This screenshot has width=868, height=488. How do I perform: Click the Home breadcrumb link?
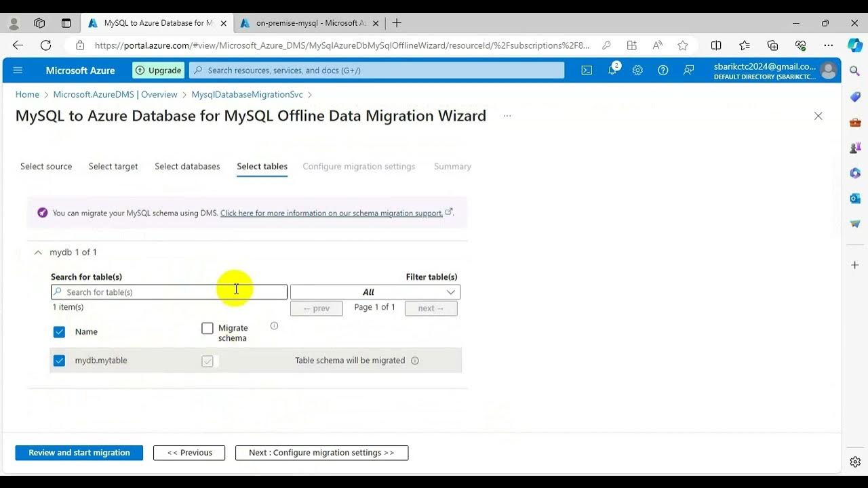pos(27,95)
